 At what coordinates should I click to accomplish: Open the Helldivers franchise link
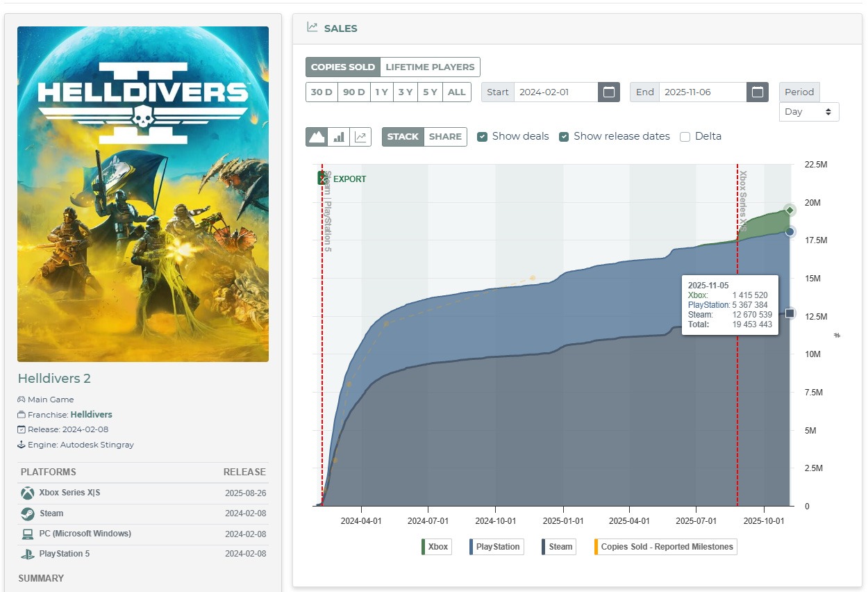click(x=91, y=415)
